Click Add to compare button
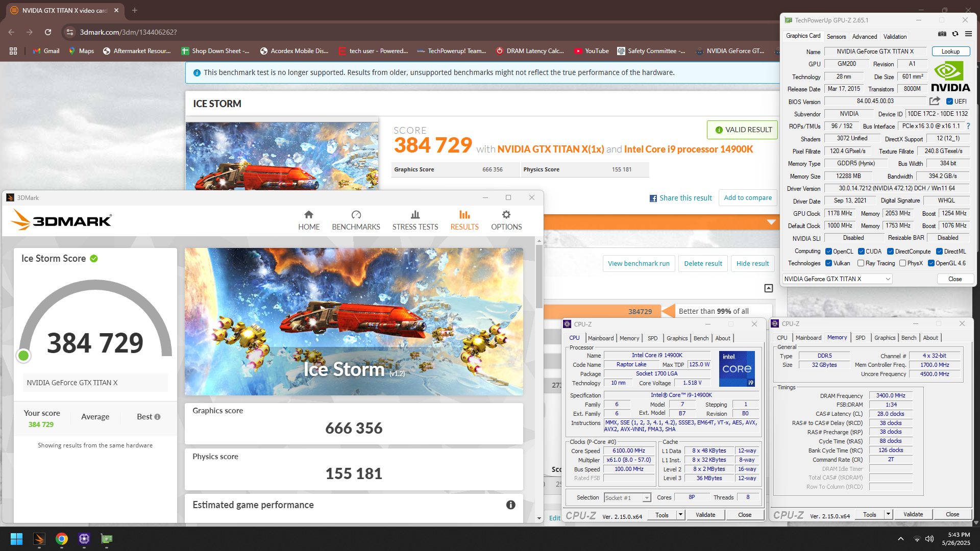 [x=748, y=197]
